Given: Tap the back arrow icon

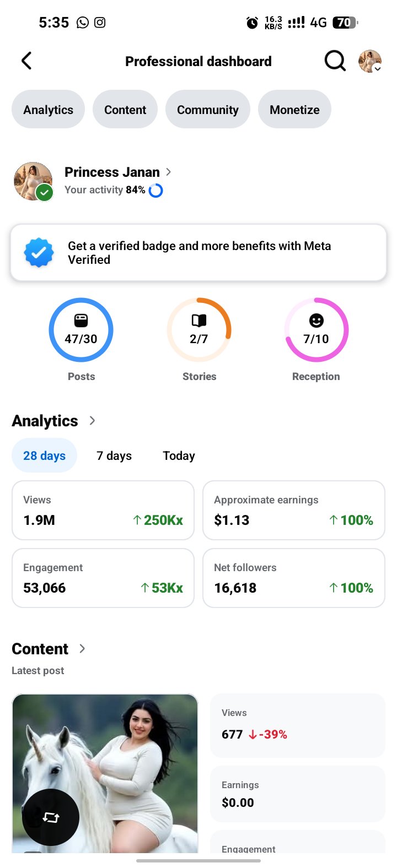Looking at the screenshot, I should 26,61.
